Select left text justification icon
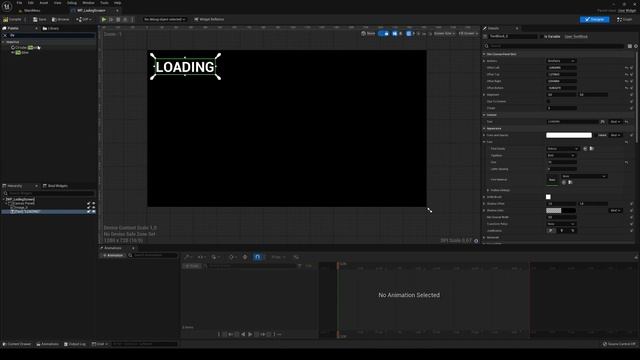Viewport: 640px width, 360px height. 551,231
